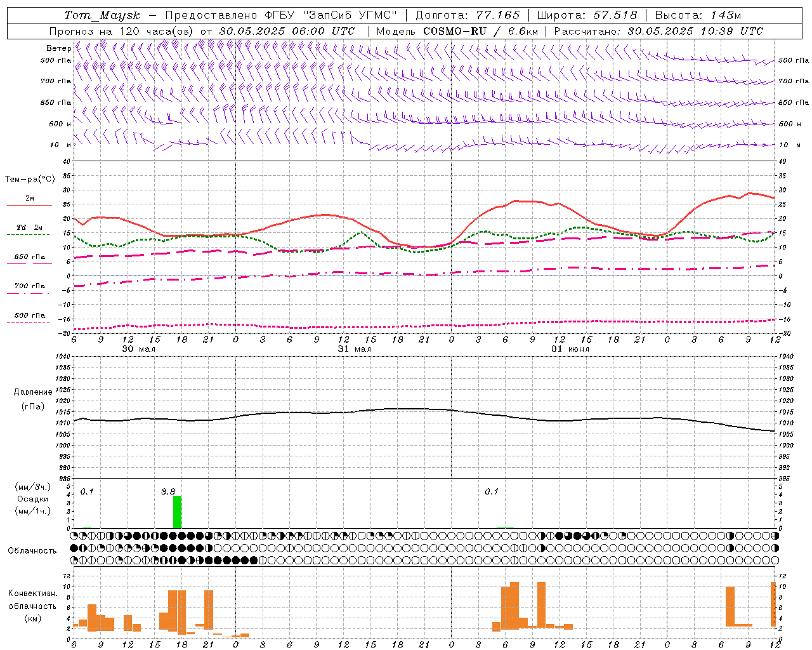The width and height of the screenshot is (812, 650).
Task: Select the provider text ФГБУ "ЗапСиб УГМС"
Action: [x=332, y=15]
